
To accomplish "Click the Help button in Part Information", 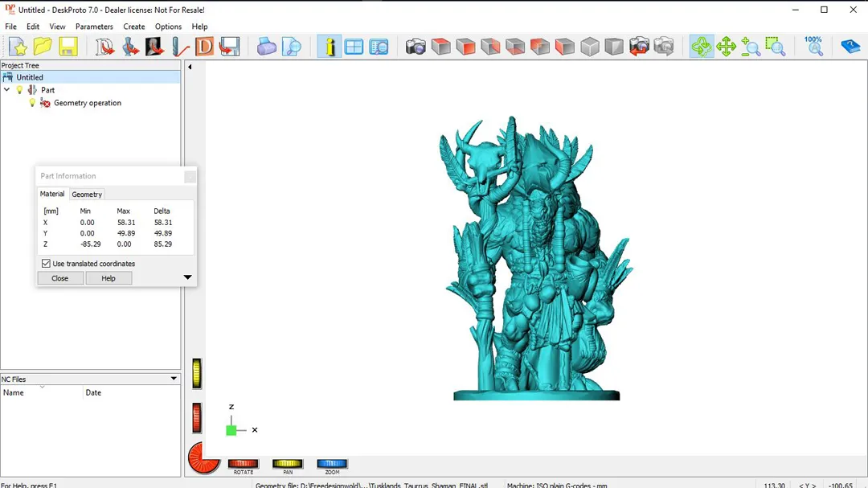I will 108,278.
